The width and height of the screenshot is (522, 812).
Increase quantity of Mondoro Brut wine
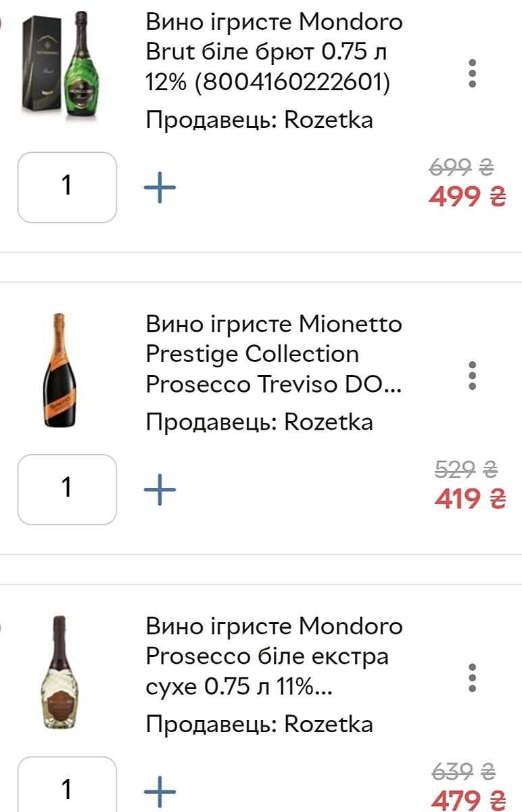click(x=160, y=187)
